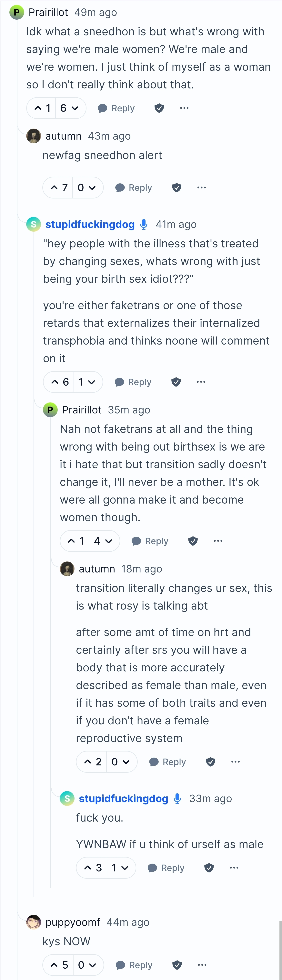This screenshot has height=980, width=282.
Task: Click the speech bubble icon on autumn's 18m reply
Action: tap(154, 762)
